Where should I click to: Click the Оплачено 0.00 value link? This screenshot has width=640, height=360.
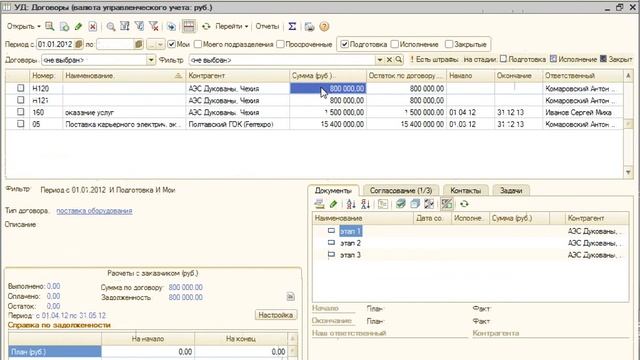[53, 296]
